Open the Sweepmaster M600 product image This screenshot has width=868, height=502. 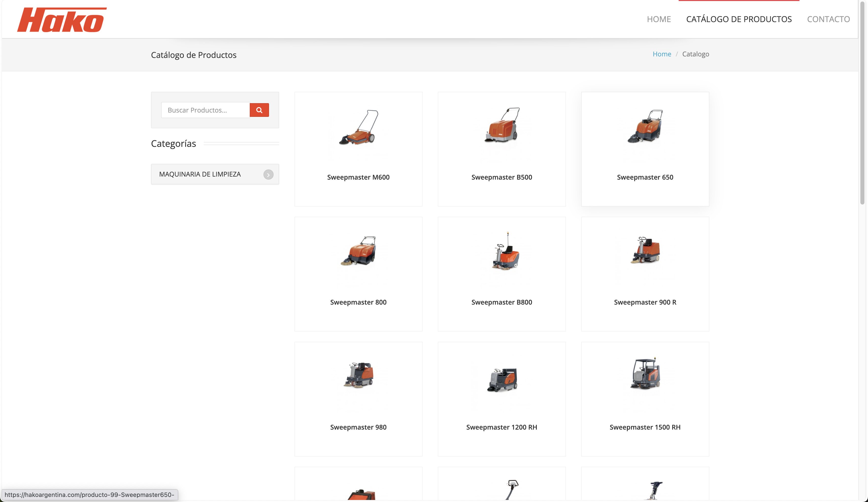358,127
